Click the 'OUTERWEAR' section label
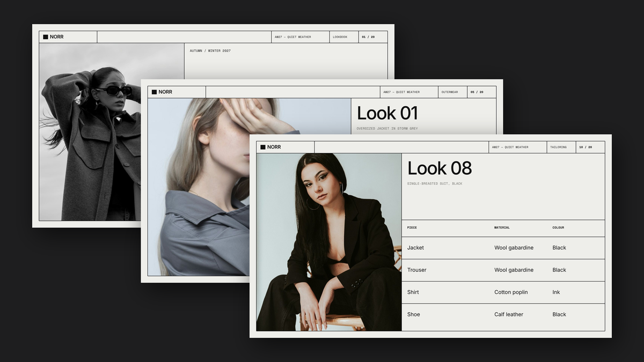The height and width of the screenshot is (362, 644). click(450, 92)
